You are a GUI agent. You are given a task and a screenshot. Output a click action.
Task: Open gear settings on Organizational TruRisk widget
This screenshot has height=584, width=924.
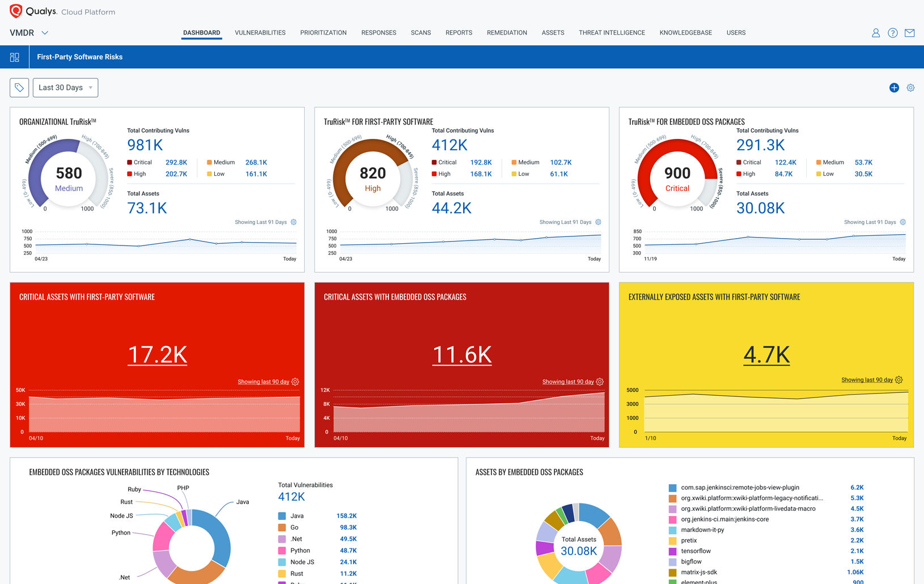(294, 222)
